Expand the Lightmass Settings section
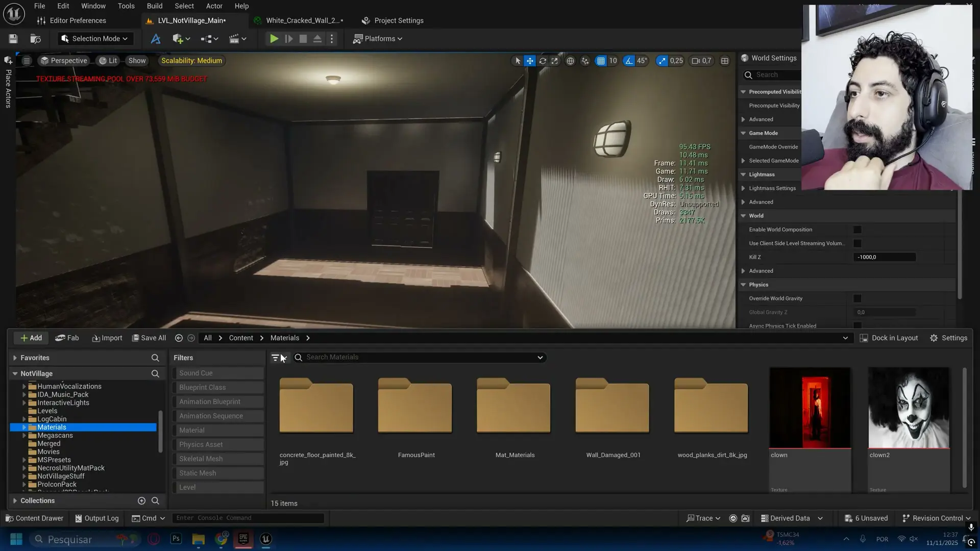Image resolution: width=980 pixels, height=551 pixels. pos(744,188)
